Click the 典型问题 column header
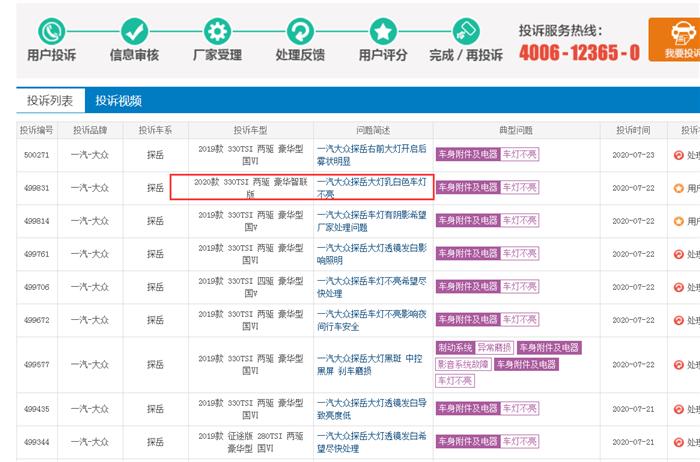 coord(516,130)
